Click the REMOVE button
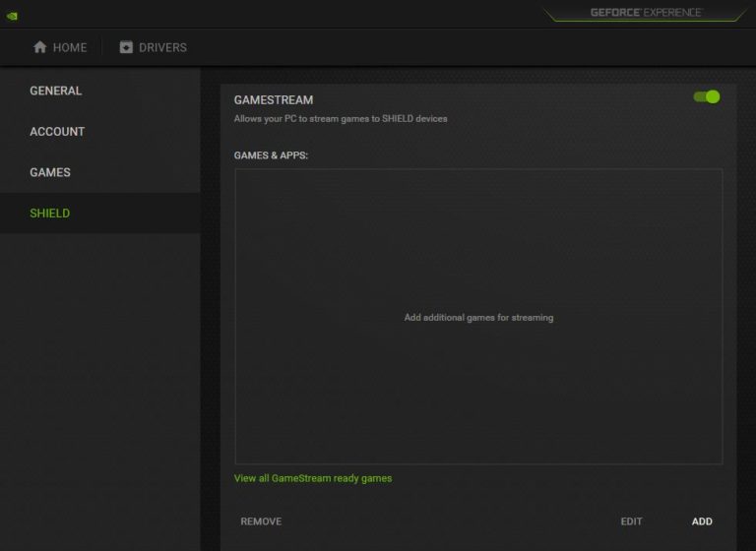 [x=261, y=521]
